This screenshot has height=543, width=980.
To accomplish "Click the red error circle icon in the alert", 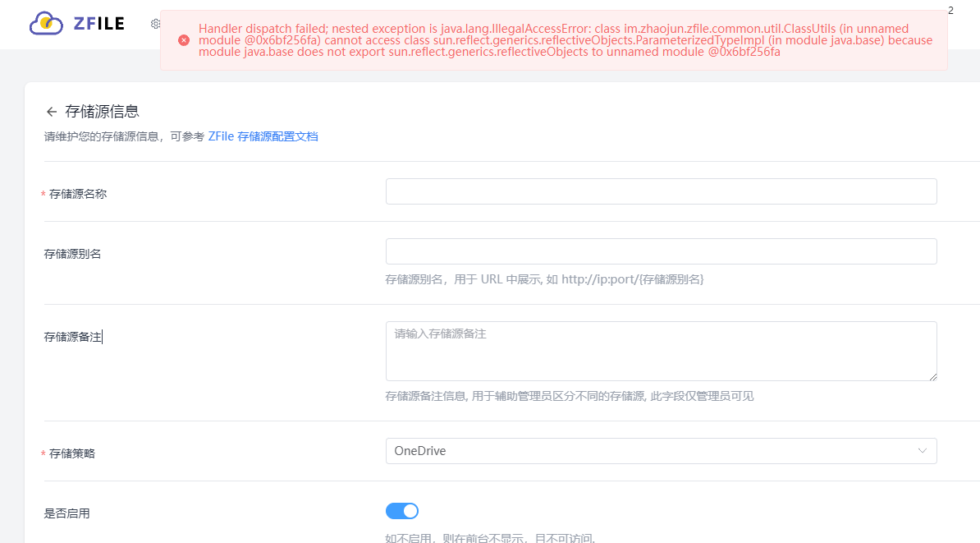I will (183, 39).
